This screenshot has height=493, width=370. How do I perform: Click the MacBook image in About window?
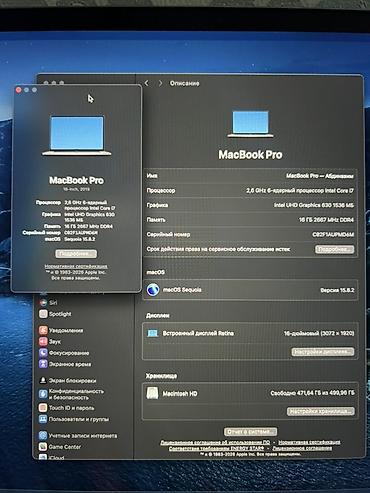pyautogui.click(x=77, y=135)
